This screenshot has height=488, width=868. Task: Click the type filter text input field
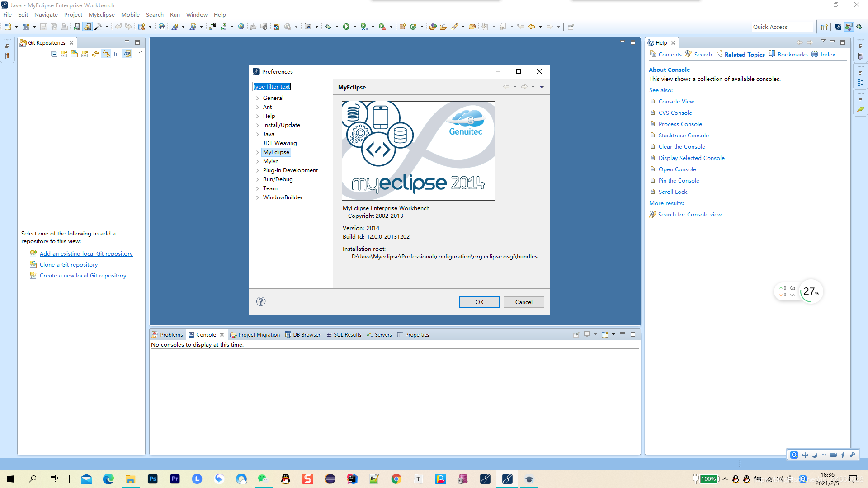(290, 86)
